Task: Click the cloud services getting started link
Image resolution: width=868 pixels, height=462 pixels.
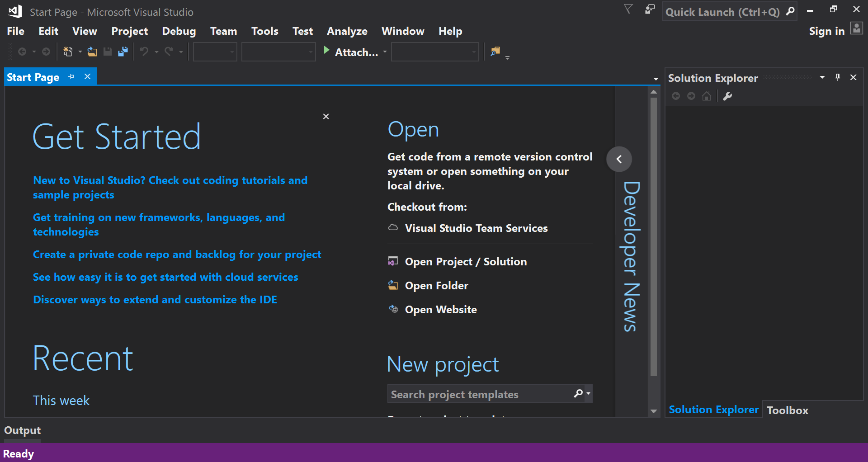Action: click(165, 277)
